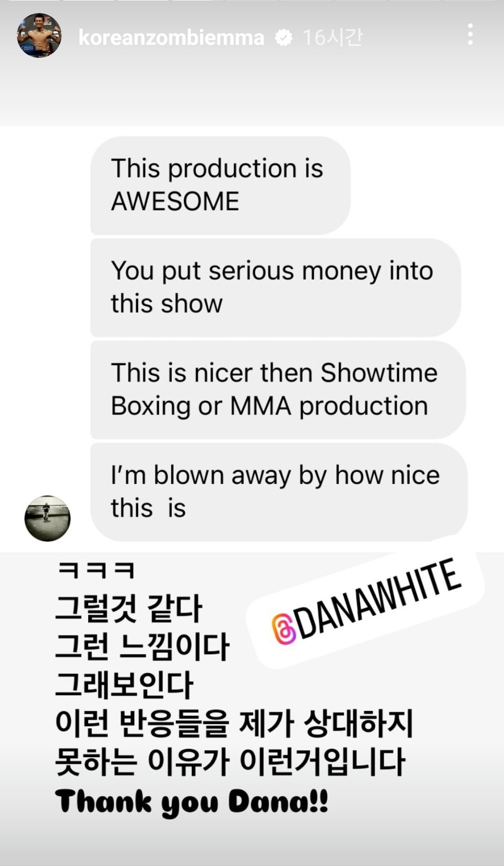The height and width of the screenshot is (866, 504).
Task: Click the 그래보인다 caption line
Action: (x=124, y=684)
